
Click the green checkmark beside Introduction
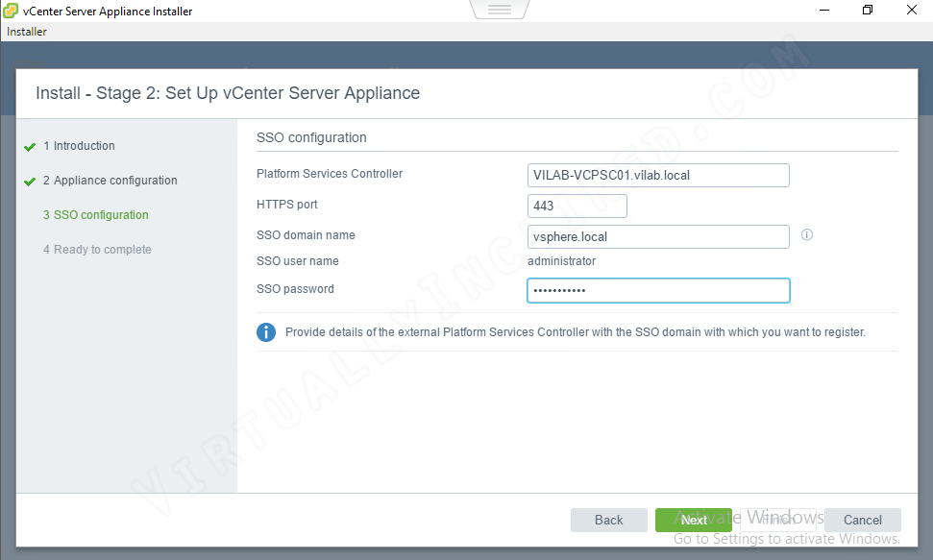[29, 146]
